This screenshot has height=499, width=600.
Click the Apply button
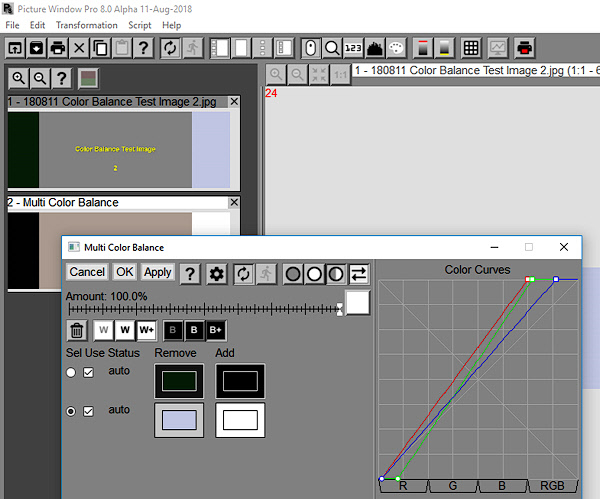tap(158, 272)
